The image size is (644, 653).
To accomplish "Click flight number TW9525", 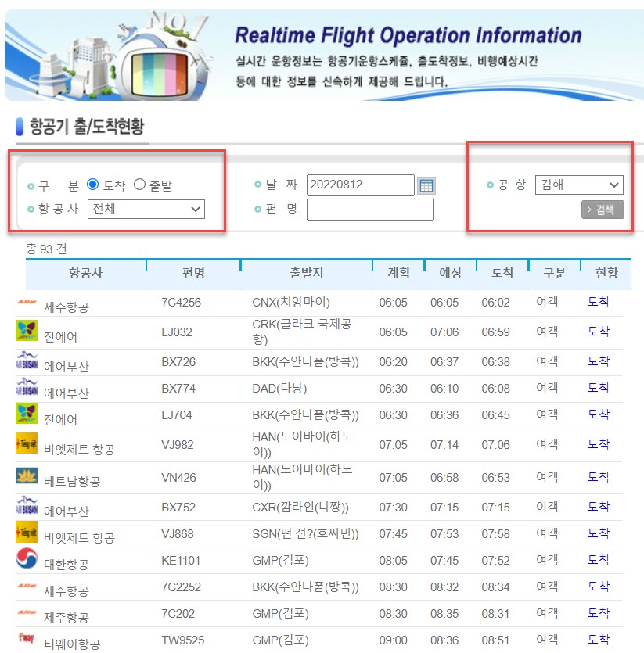I will coord(183,640).
